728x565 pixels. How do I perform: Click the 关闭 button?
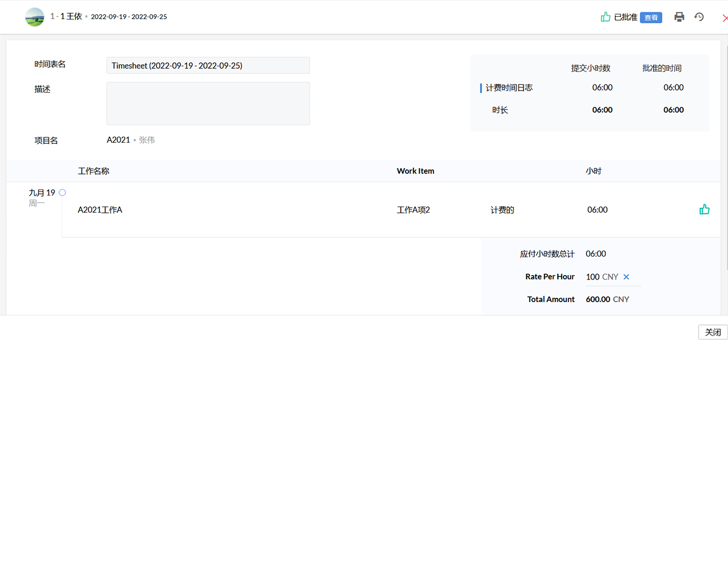(712, 332)
